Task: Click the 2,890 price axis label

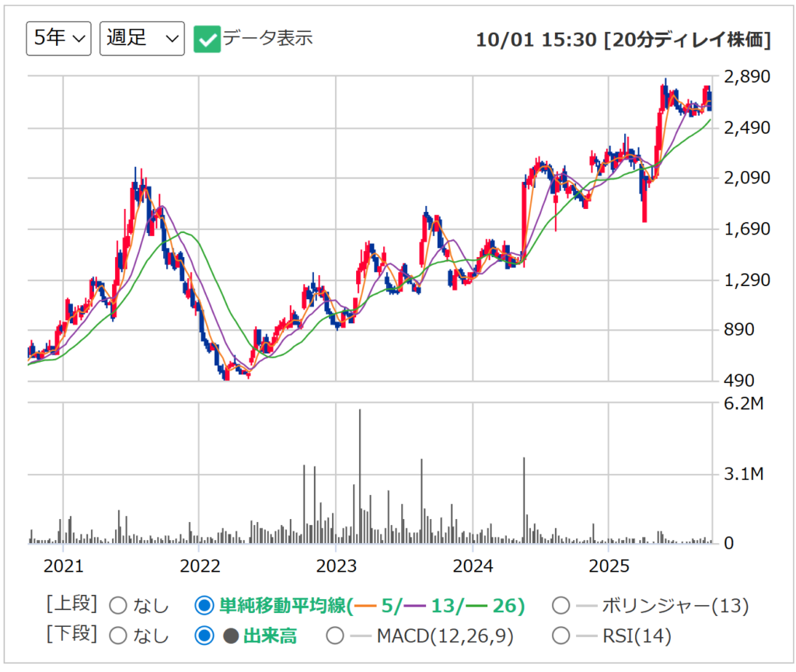Action: click(x=747, y=77)
